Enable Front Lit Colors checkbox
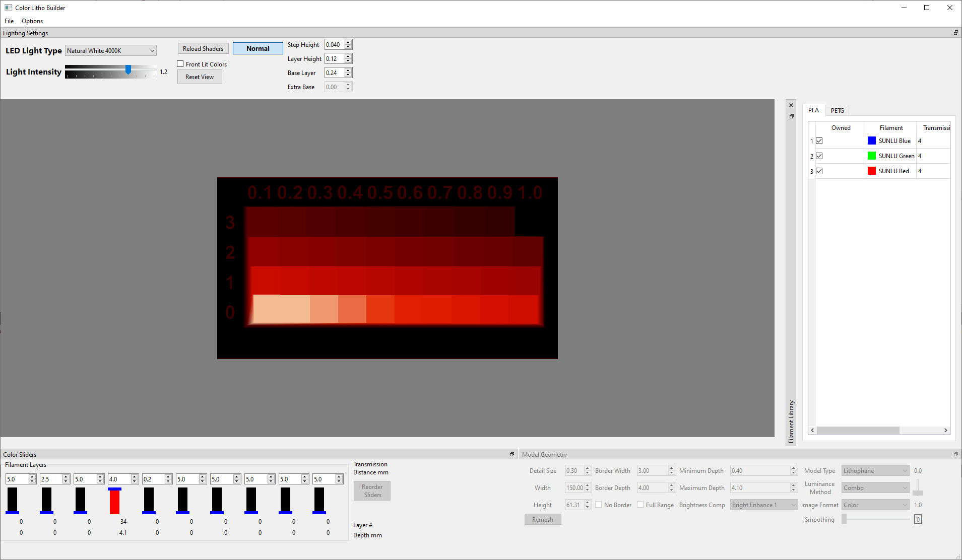 pos(180,64)
